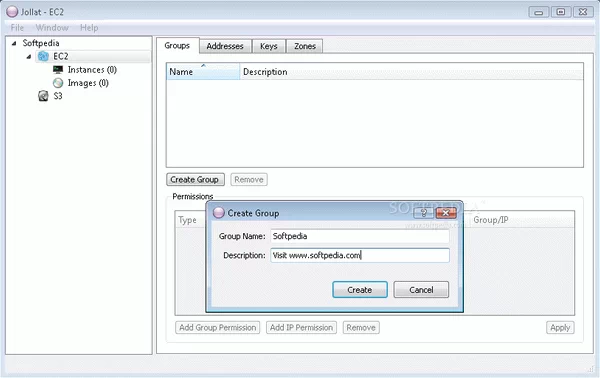Click the Instances monitor icon
Image resolution: width=600 pixels, height=378 pixels.
pos(58,70)
